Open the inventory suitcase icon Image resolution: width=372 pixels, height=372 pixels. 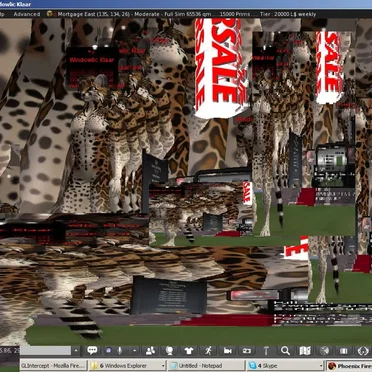343,351
